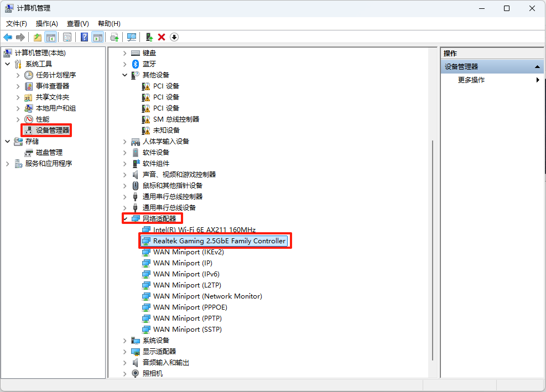The height and width of the screenshot is (392, 546).
Task: Click the Properties toolbar icon
Action: pos(67,37)
